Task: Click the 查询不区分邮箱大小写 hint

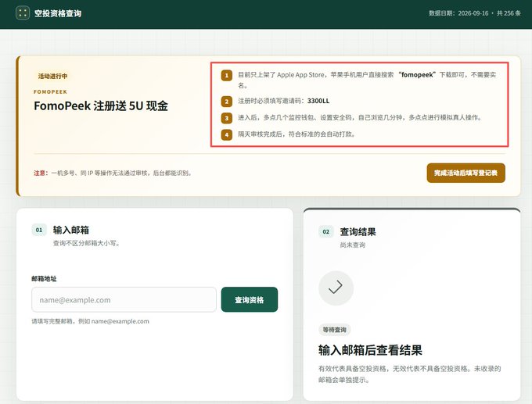Action: (86, 243)
